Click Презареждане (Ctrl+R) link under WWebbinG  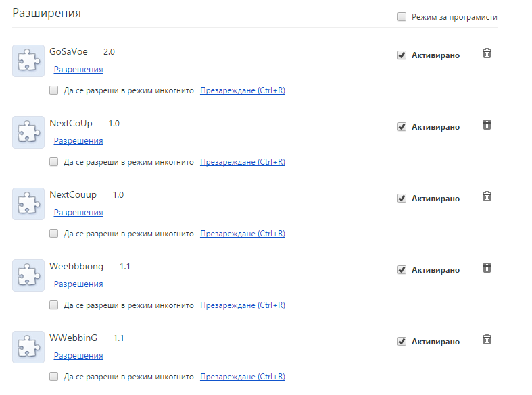click(x=243, y=377)
